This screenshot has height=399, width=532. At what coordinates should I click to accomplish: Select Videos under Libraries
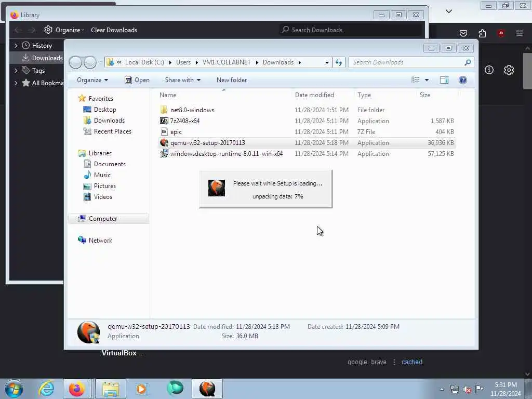coord(98,197)
